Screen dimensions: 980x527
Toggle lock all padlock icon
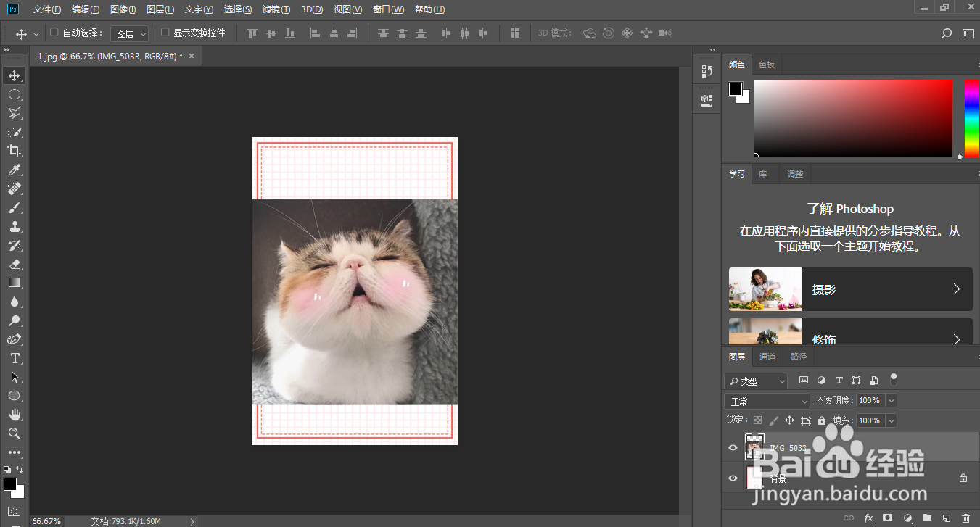pos(821,420)
